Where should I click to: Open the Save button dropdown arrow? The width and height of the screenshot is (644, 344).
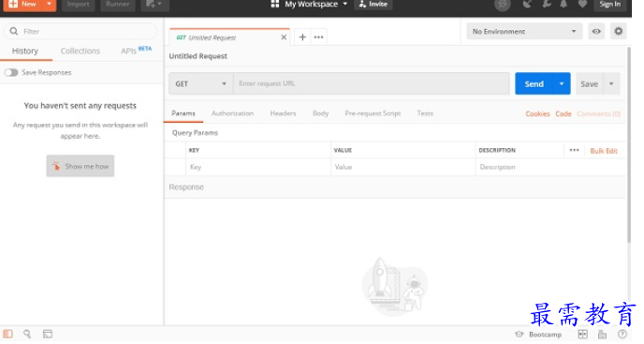[x=611, y=84]
